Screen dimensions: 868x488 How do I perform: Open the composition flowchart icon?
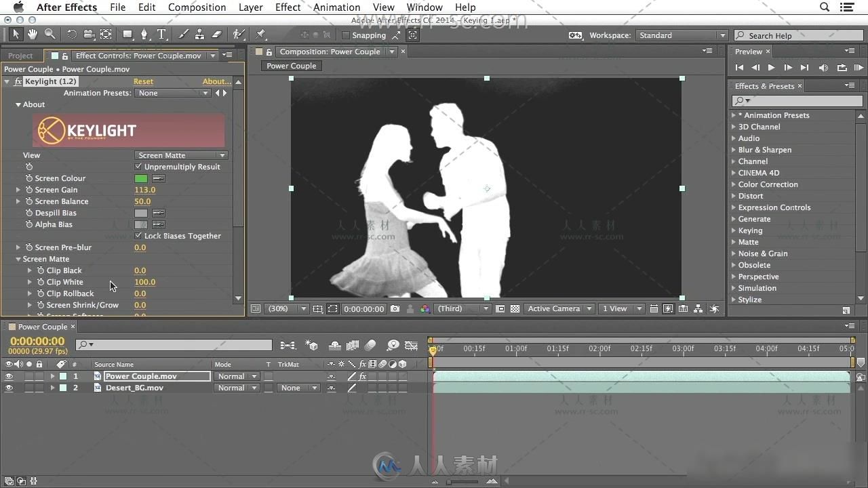click(698, 308)
